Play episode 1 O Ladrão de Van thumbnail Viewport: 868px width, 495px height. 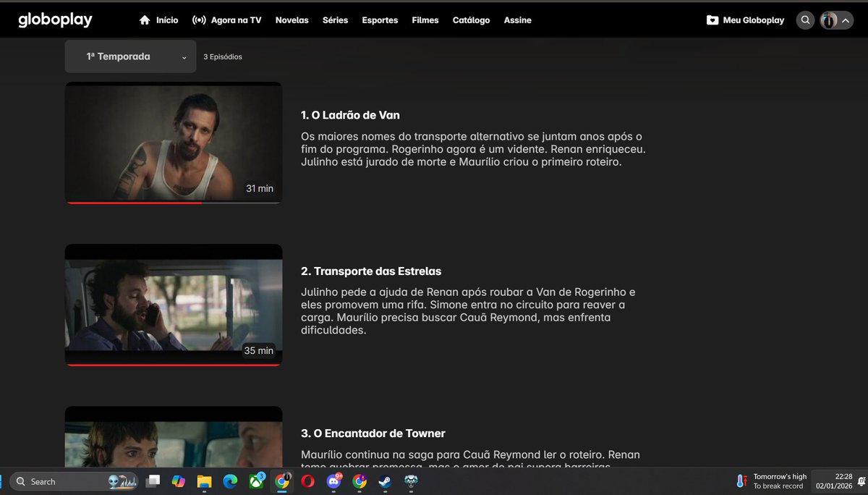coord(174,142)
